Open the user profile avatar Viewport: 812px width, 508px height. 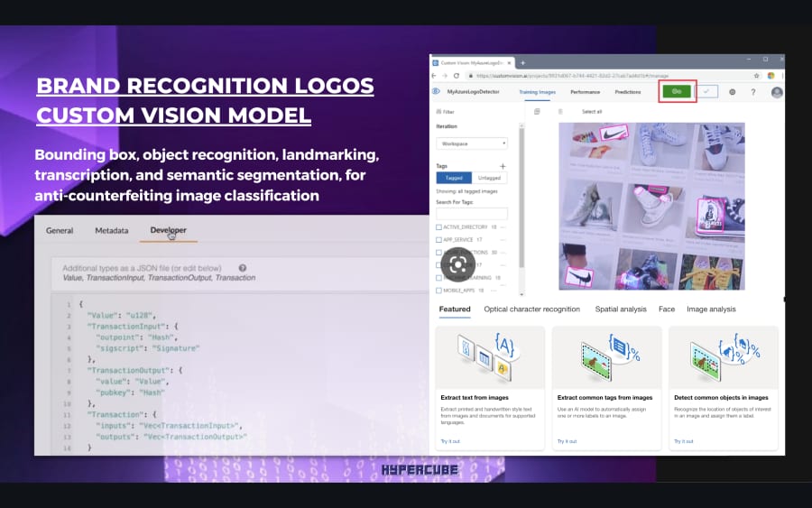click(777, 92)
